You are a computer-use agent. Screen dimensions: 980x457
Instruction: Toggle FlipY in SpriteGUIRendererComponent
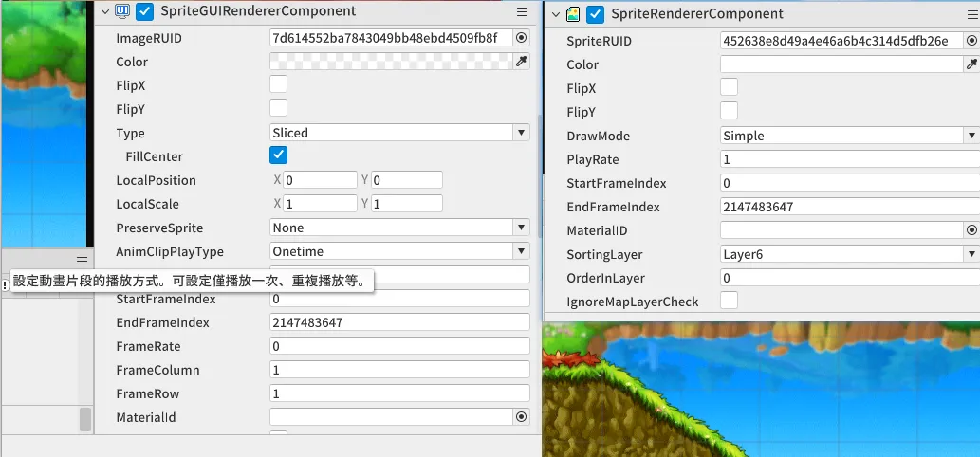[278, 109]
